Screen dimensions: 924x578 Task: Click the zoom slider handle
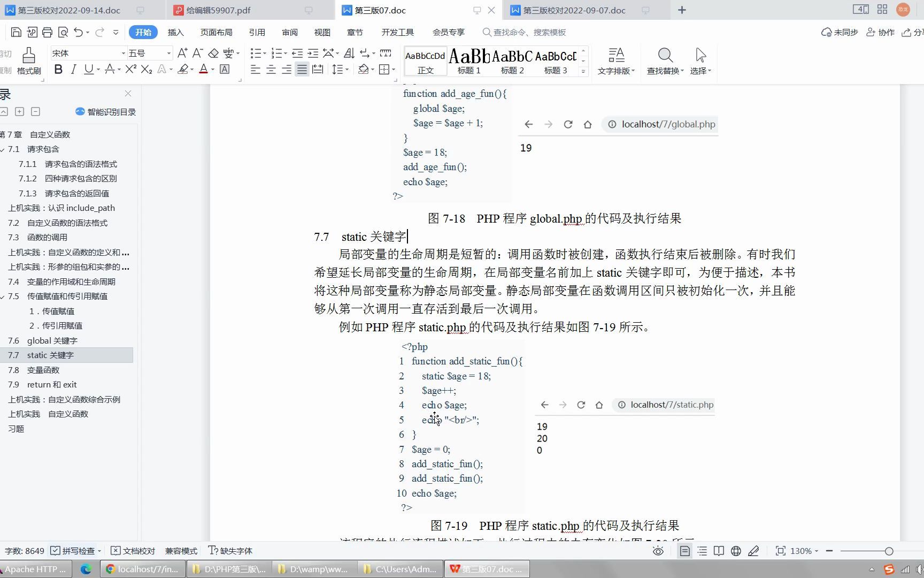(x=889, y=551)
